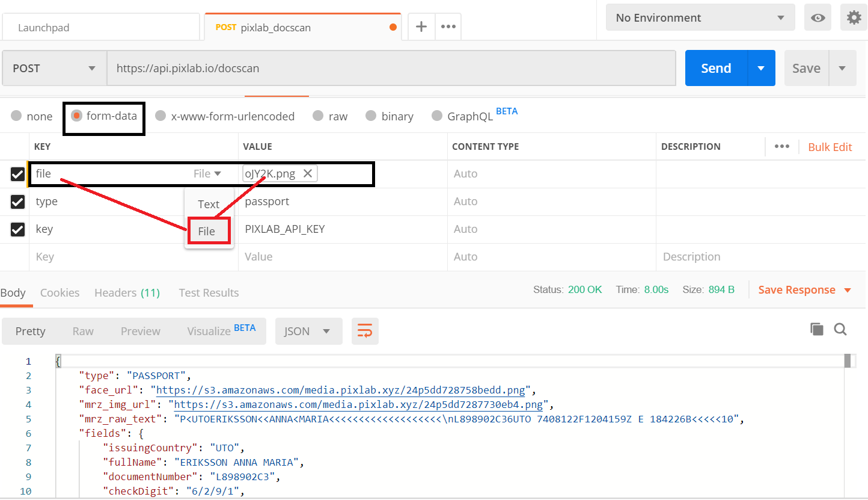
Task: Select the File option in type menu
Action: tap(208, 232)
